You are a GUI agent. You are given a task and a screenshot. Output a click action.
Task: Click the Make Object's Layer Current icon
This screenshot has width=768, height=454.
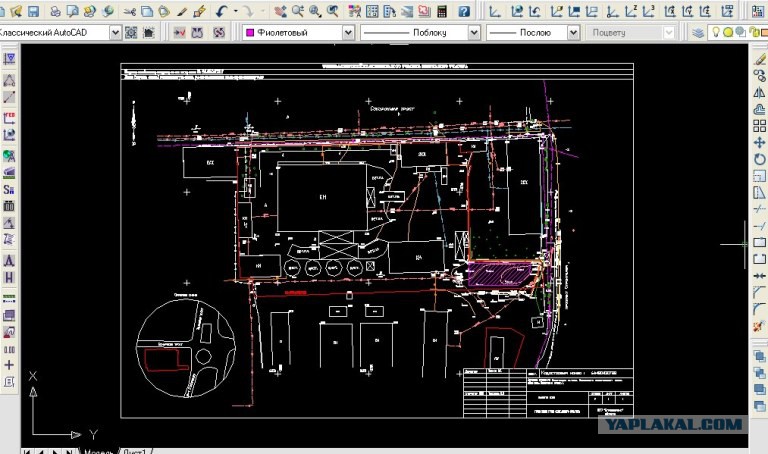point(180,33)
